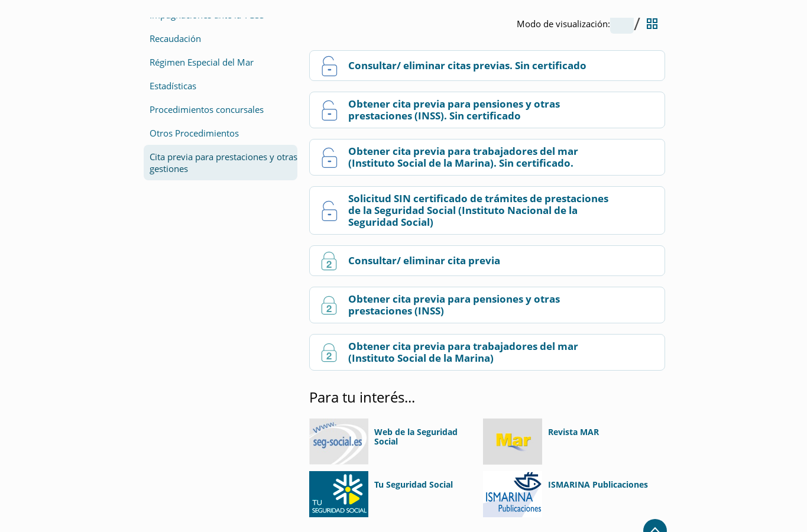Image resolution: width=807 pixels, height=532 pixels.
Task: Visit ISMARINA Publicaciones text link
Action: point(598,485)
